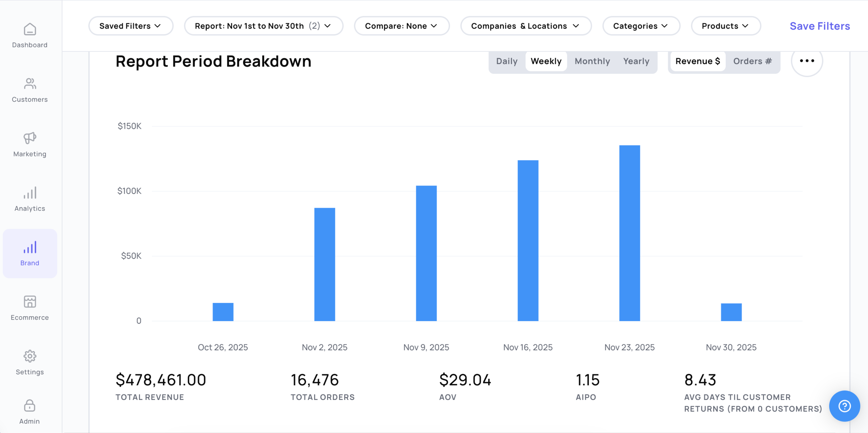Switch breakdown to Monthly view
Image resolution: width=868 pixels, height=433 pixels.
pyautogui.click(x=592, y=61)
